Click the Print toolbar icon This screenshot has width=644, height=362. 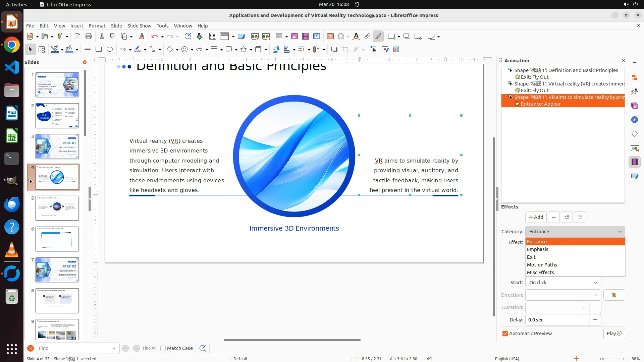pyautogui.click(x=89, y=37)
